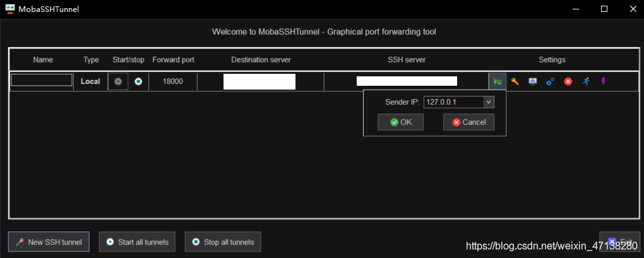Create a New SSH tunnel
Screen dimensions: 644x258
point(49,242)
